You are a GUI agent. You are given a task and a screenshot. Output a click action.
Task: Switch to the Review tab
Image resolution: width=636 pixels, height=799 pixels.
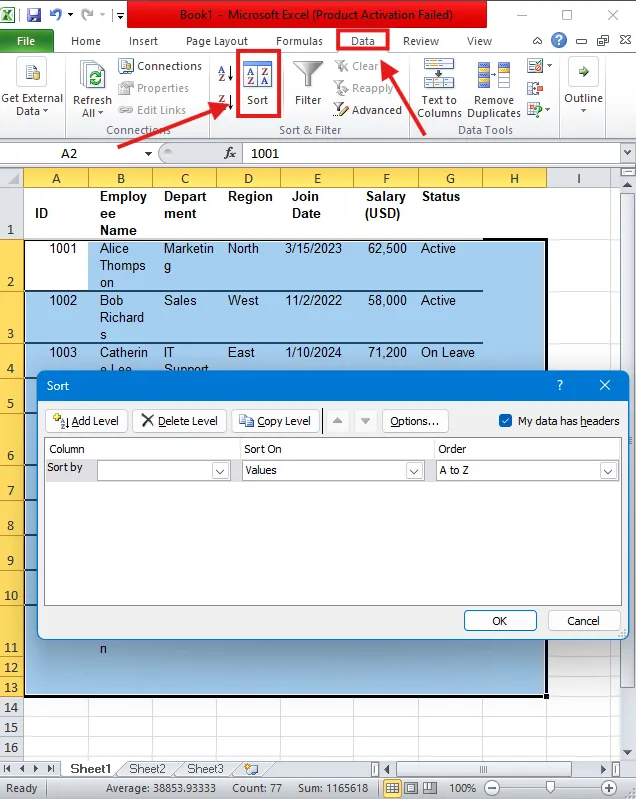tap(420, 41)
